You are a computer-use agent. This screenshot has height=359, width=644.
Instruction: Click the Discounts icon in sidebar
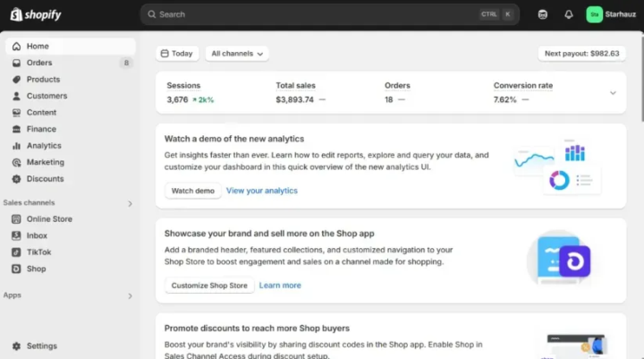click(16, 179)
